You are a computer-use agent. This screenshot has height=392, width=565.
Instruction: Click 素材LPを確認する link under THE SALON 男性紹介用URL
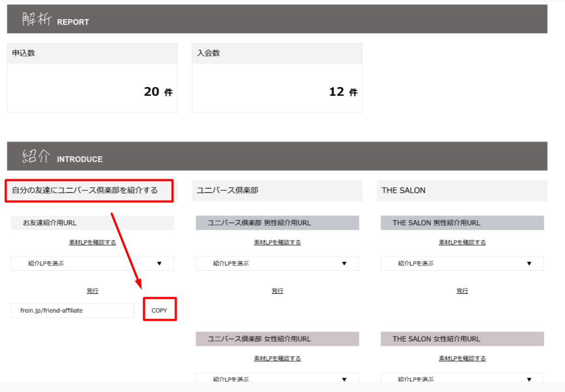click(462, 242)
